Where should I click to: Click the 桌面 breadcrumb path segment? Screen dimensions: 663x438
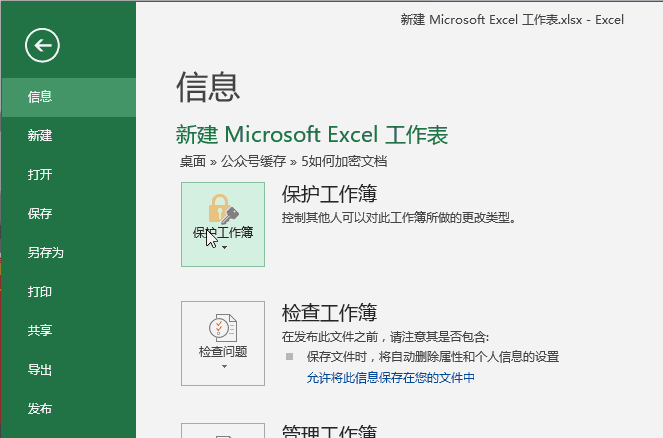pos(193,161)
